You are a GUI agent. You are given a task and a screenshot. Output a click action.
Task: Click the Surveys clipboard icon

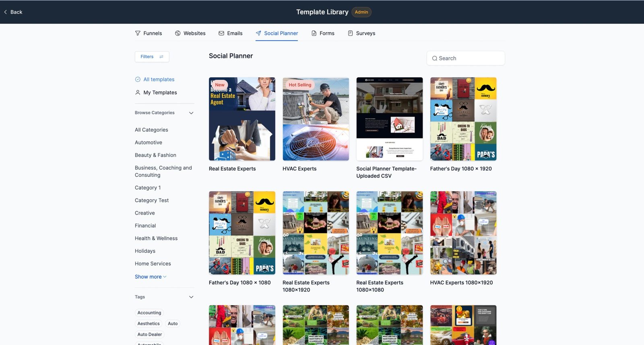tap(350, 33)
